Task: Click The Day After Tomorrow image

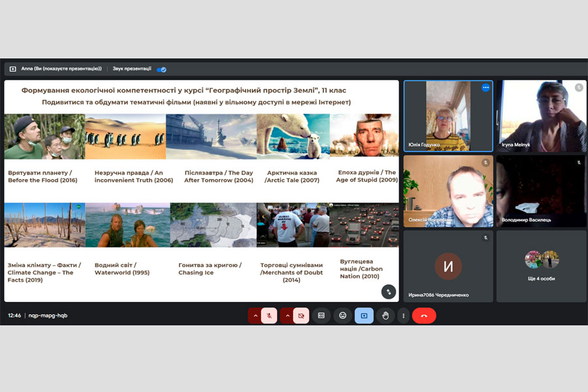Action: 212,137
